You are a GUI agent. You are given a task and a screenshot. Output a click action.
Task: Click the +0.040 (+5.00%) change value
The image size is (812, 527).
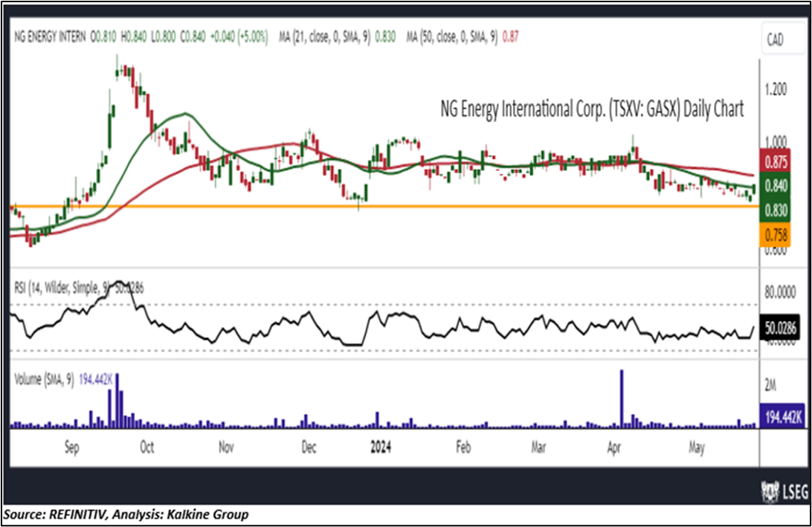click(x=239, y=36)
